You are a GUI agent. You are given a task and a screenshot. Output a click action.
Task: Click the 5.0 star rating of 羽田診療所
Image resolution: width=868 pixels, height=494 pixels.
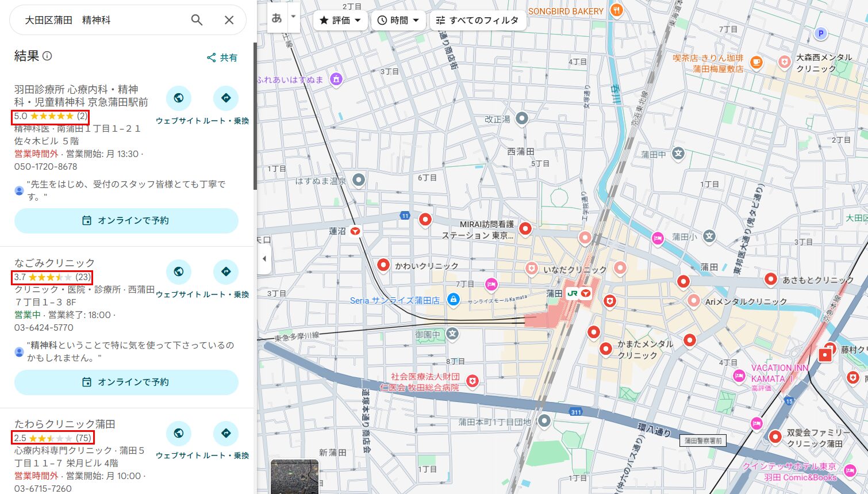(x=51, y=116)
